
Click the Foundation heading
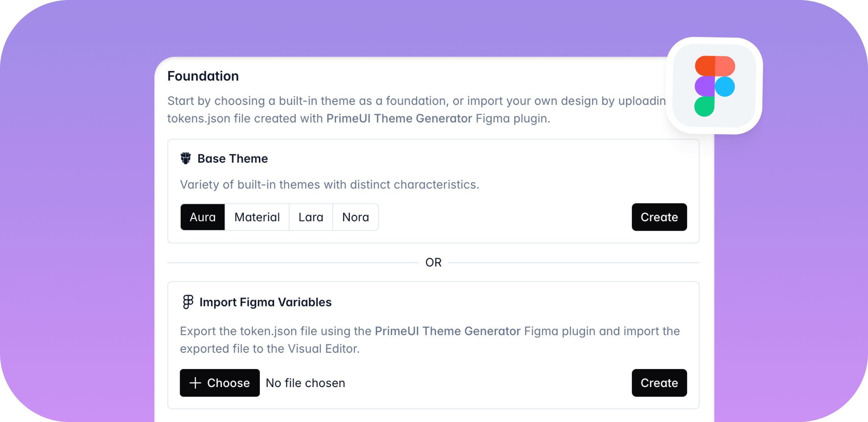203,76
